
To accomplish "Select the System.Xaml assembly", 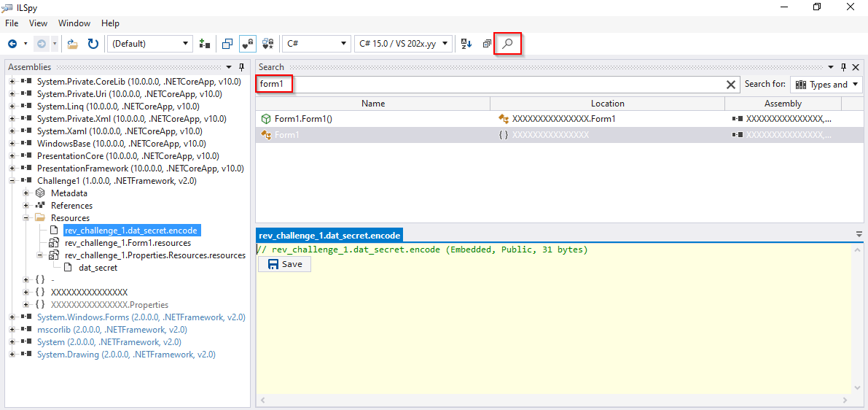I will pos(120,131).
